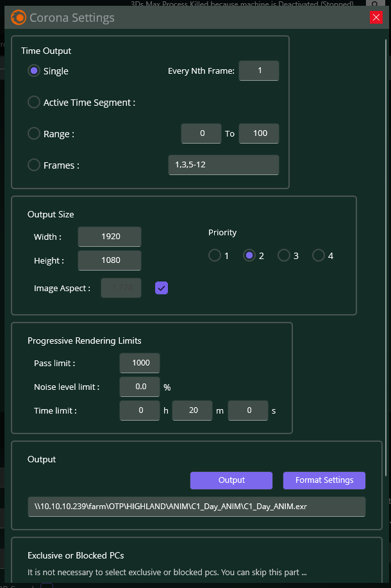The image size is (391, 588).
Task: Click the output path field ending in .exr
Action: coord(197,507)
